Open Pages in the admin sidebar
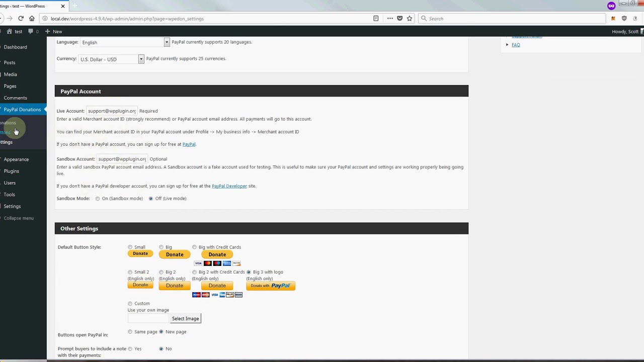Screen dimensions: 644x362 pyautogui.click(x=10, y=86)
